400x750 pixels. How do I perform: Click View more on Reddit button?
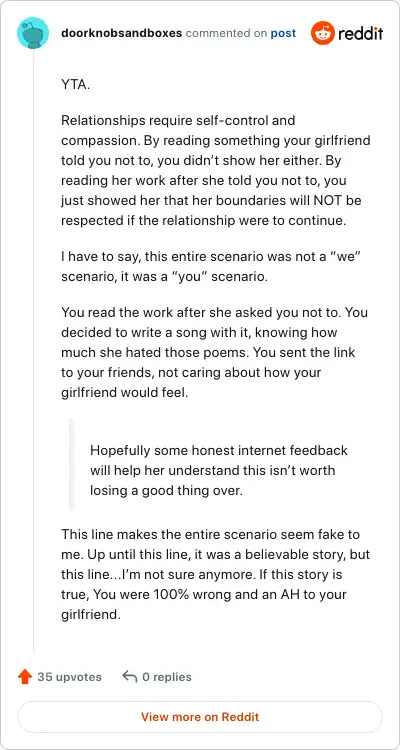[200, 717]
